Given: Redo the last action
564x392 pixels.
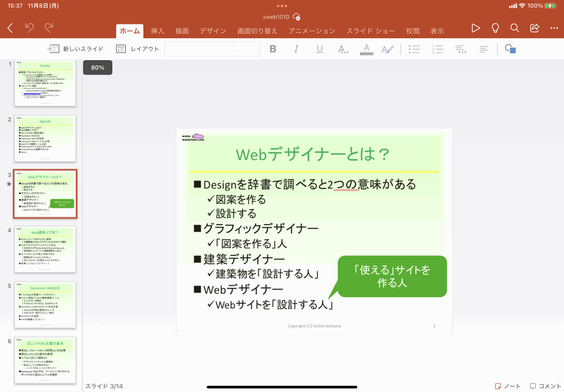Looking at the screenshot, I should 49,28.
